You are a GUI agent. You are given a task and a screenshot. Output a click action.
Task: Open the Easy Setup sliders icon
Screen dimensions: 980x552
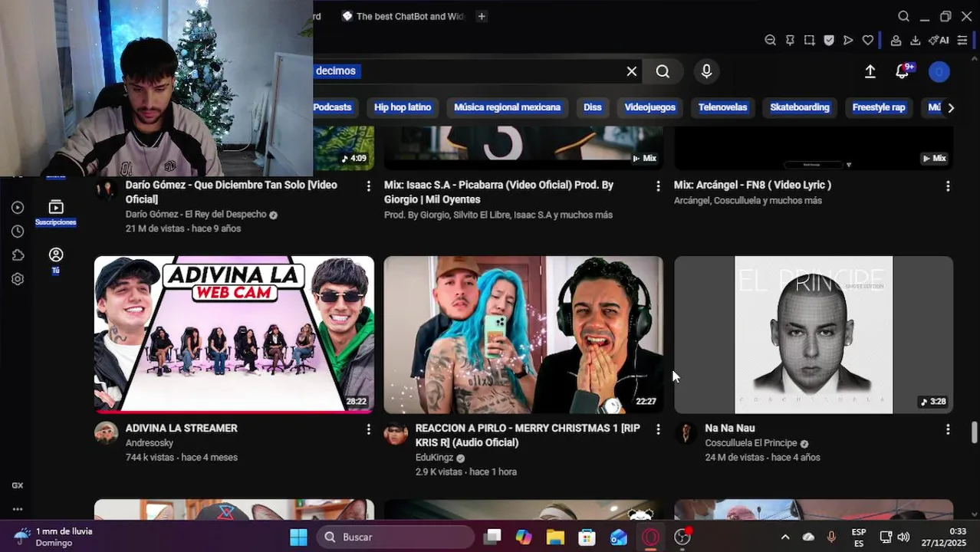962,41
